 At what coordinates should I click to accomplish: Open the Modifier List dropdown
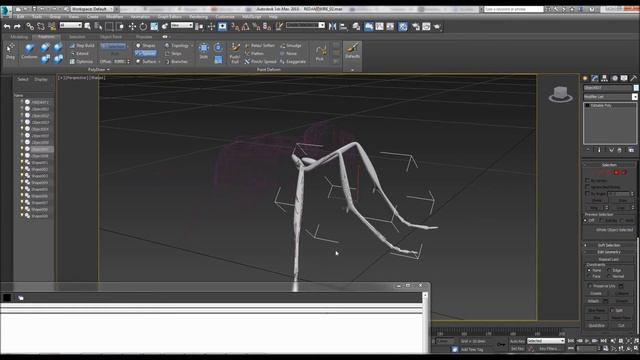610,97
